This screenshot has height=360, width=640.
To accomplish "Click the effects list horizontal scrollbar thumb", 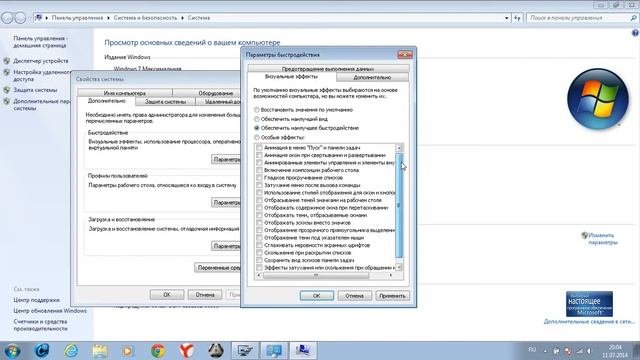I will coord(316,275).
